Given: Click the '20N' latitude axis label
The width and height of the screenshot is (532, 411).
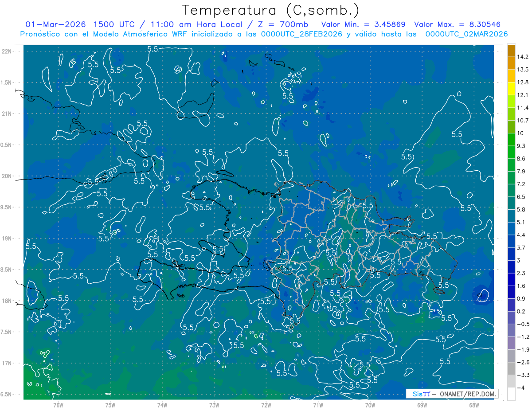Looking at the screenshot, I should (x=7, y=176).
